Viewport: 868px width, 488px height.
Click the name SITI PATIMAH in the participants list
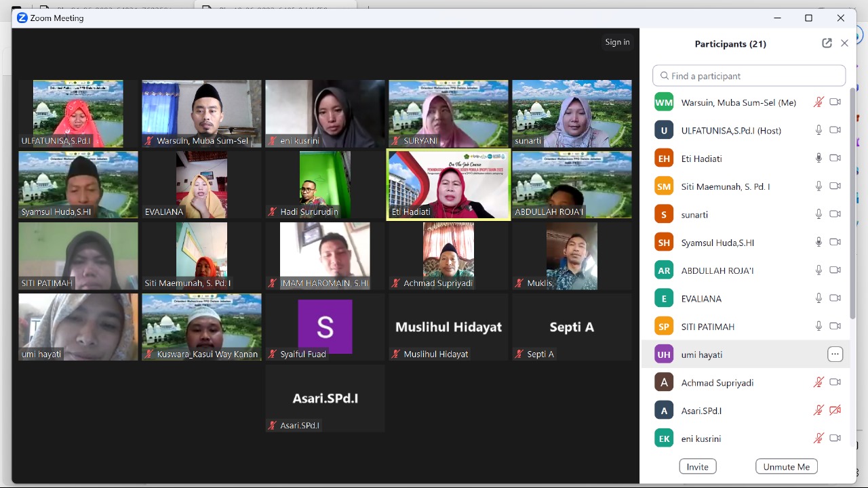708,327
